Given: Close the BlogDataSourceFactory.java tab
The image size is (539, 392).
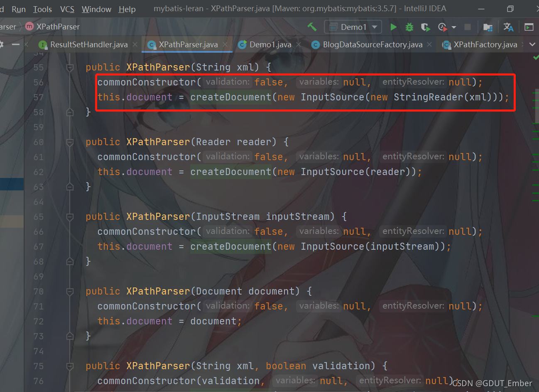Looking at the screenshot, I should click(x=429, y=44).
